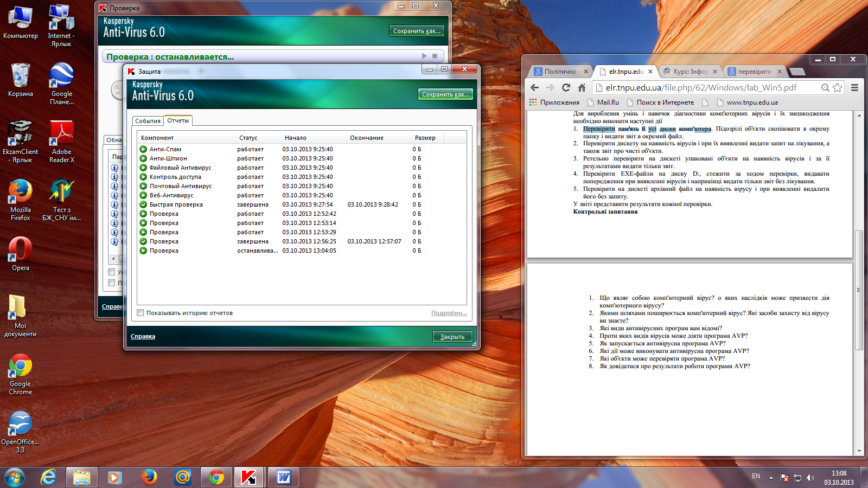Viewport: 868px width, 488px height.
Task: Open a new Chrome tab
Action: [x=797, y=72]
